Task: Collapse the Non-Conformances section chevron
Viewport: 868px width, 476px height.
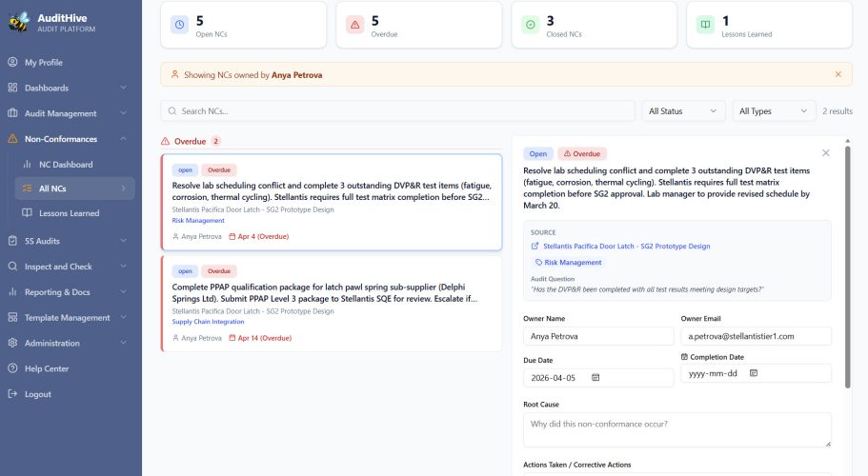Action: coord(124,139)
